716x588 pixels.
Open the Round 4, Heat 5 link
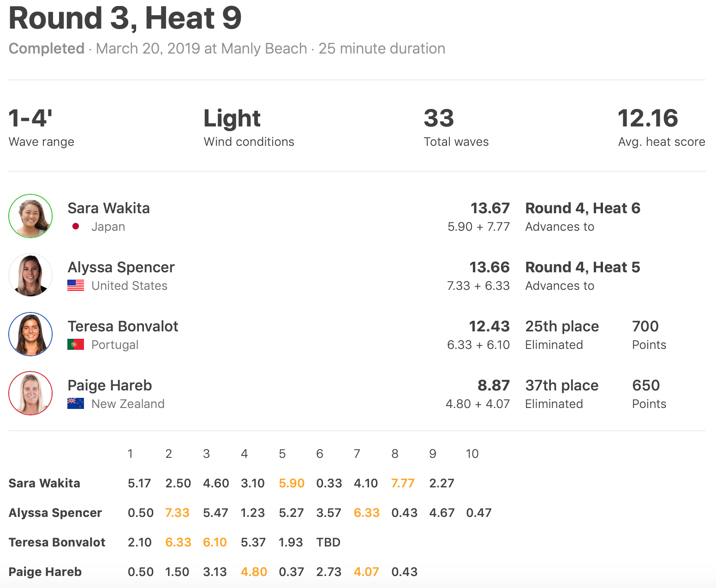point(583,267)
